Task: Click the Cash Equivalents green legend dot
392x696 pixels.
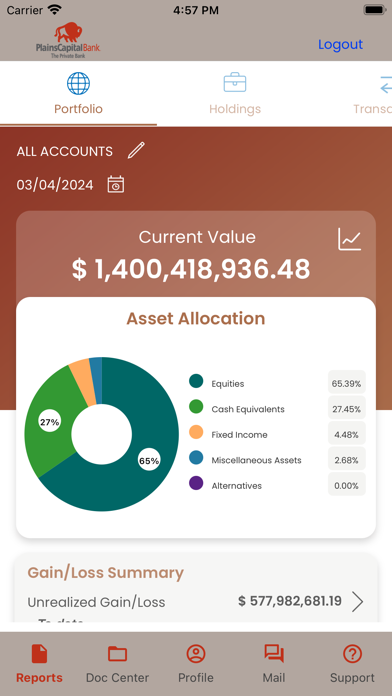Action: [196, 407]
